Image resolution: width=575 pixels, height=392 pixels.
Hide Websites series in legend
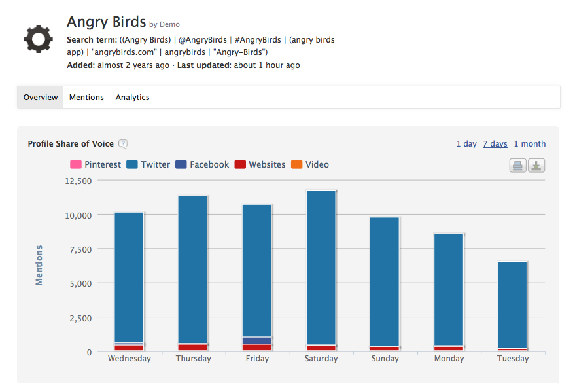[x=260, y=165]
